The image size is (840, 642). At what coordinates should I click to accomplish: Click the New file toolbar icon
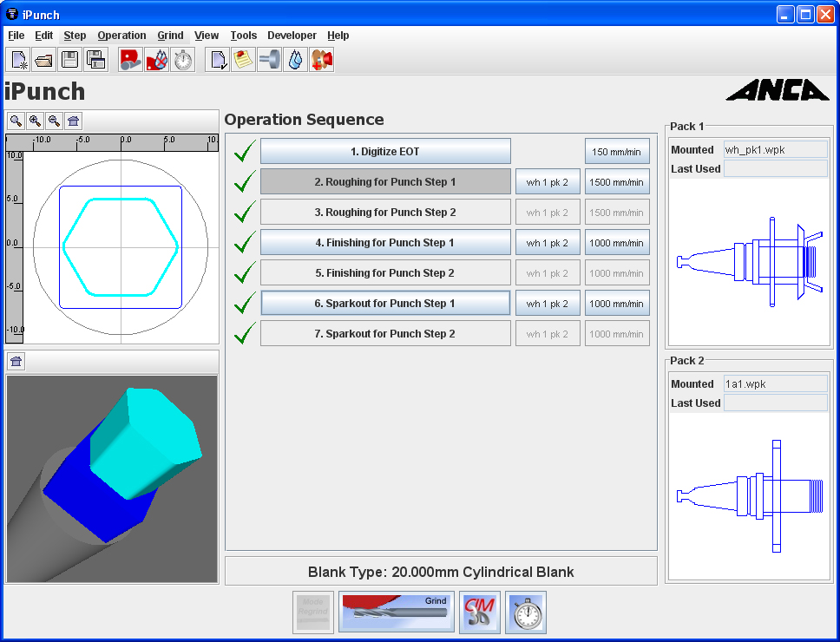(x=18, y=60)
